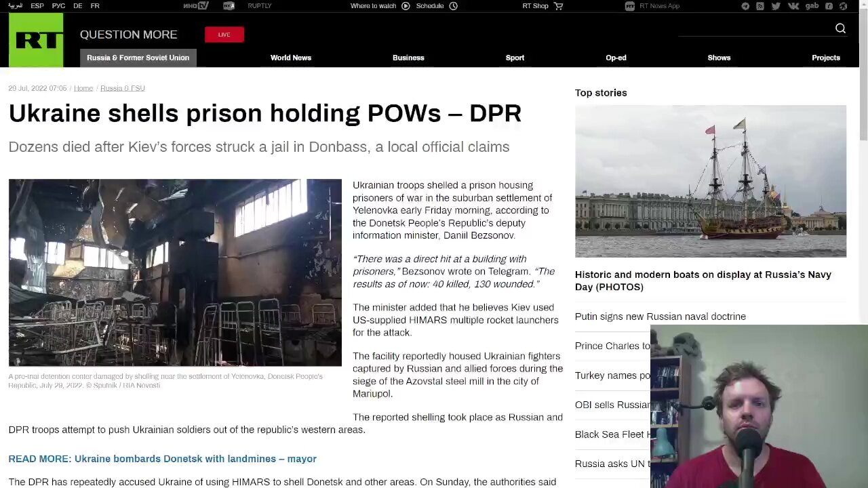Open Where to watch link
This screenshot has width=868, height=488.
pyautogui.click(x=373, y=6)
